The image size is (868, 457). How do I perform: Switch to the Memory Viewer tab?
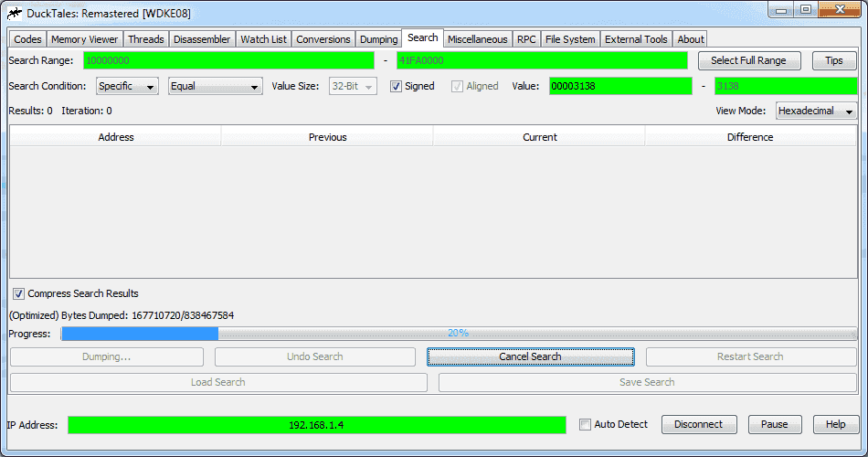[x=85, y=39]
